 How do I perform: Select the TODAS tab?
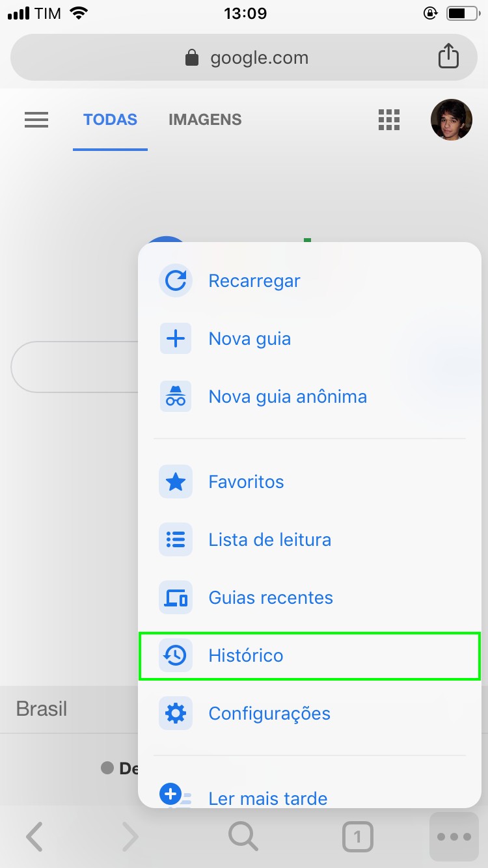click(x=110, y=120)
